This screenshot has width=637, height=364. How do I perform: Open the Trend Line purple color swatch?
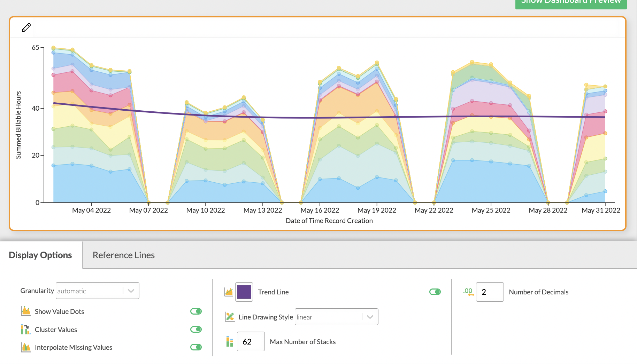coord(244,292)
